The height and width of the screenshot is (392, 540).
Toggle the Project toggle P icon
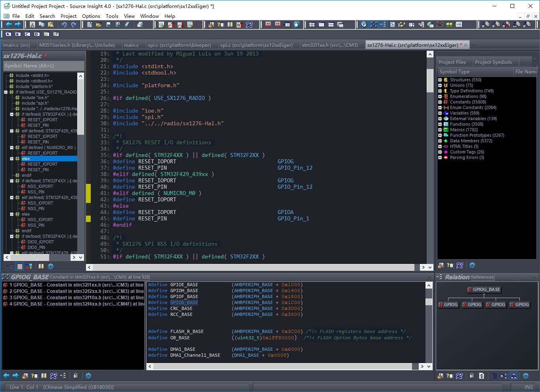tap(364, 25)
